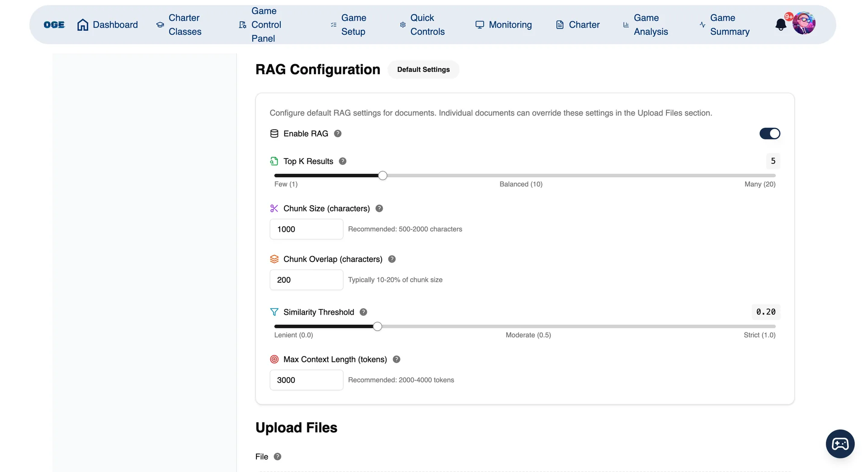This screenshot has height=472, width=868.
Task: Click the 'Balanced (10)' slider label
Action: (x=521, y=184)
